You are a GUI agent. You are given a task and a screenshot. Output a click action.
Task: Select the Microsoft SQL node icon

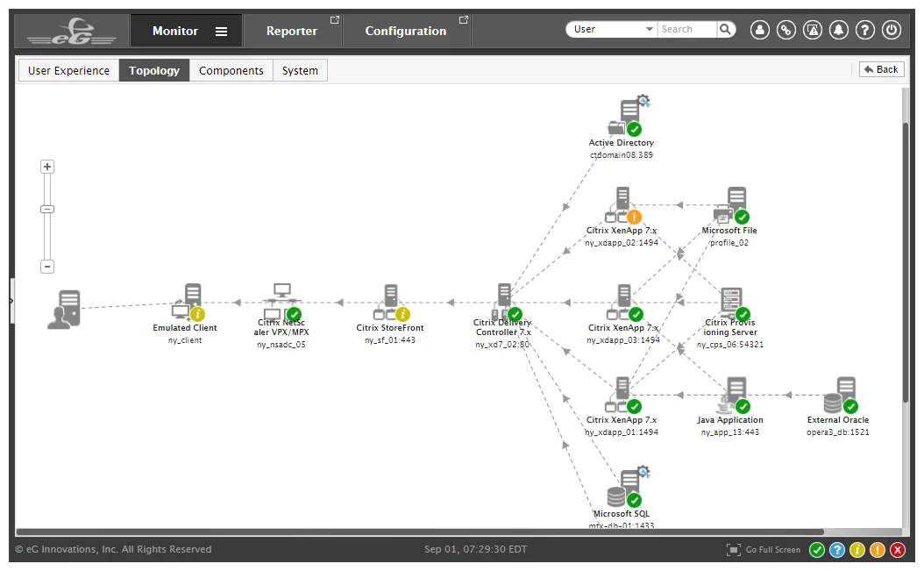click(628, 488)
